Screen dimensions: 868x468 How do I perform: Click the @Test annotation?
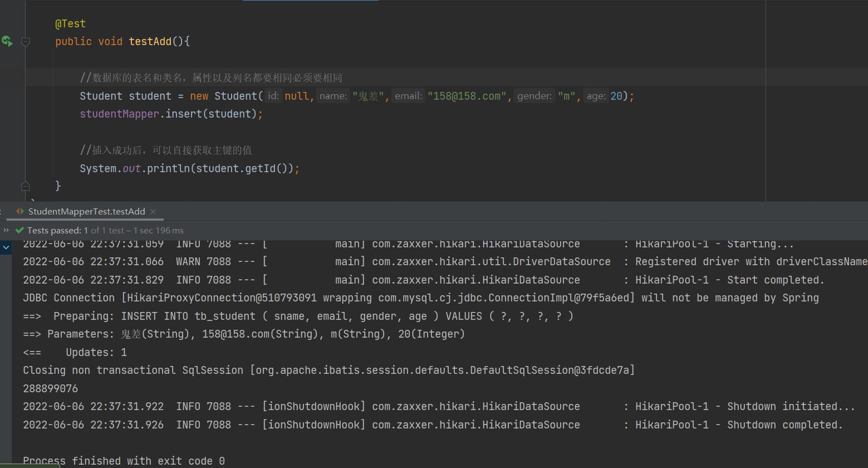(70, 23)
